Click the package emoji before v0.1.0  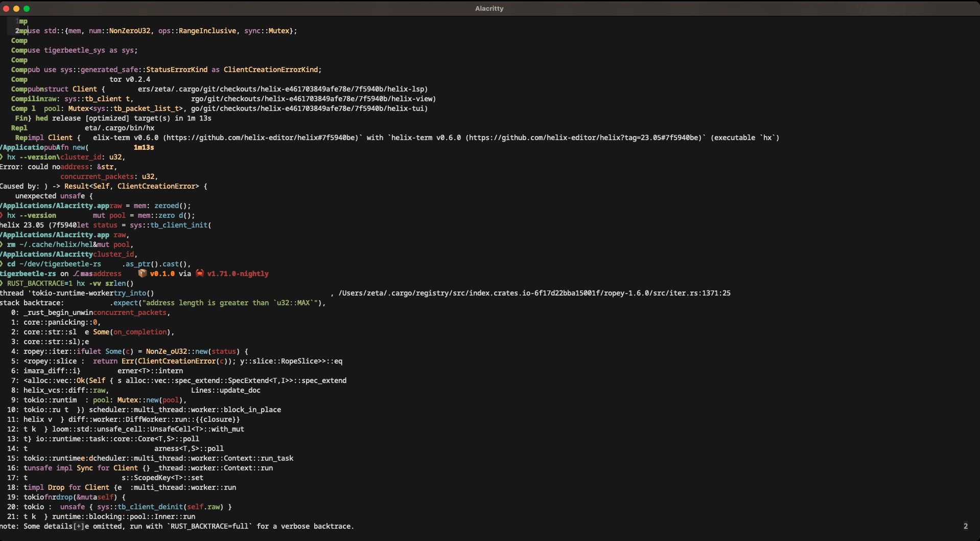click(x=142, y=274)
